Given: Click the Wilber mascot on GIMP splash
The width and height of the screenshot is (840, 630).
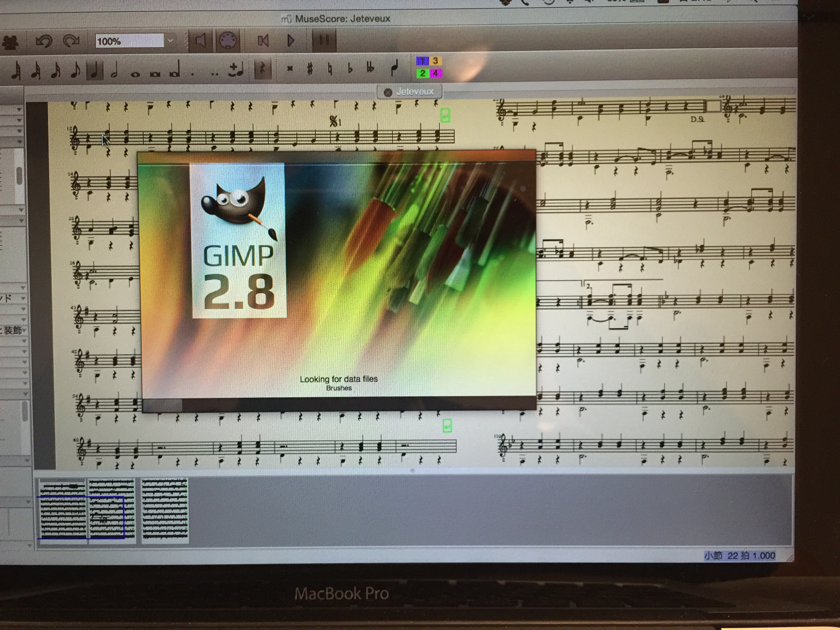Looking at the screenshot, I should point(240,207).
